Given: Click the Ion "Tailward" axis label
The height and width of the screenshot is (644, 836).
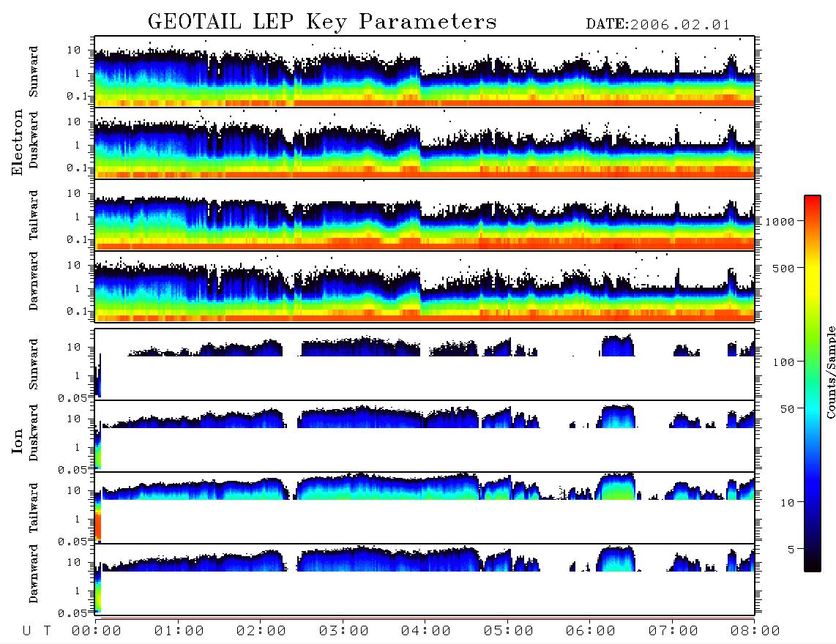Looking at the screenshot, I should (x=34, y=508).
